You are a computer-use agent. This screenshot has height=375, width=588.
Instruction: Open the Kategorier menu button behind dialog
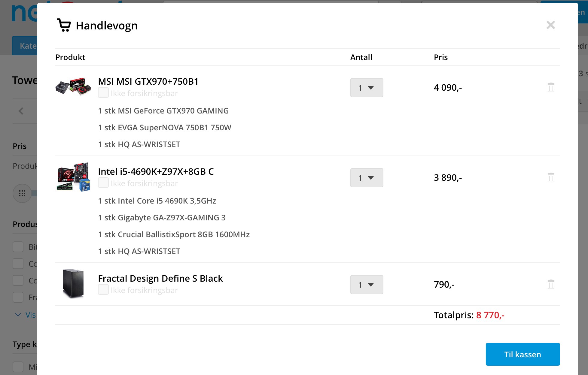[25, 46]
